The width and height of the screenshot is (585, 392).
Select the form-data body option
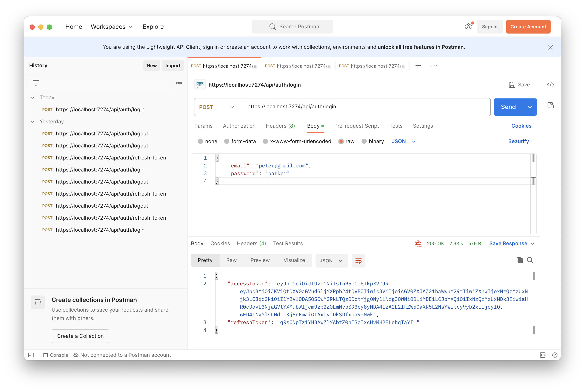point(227,141)
